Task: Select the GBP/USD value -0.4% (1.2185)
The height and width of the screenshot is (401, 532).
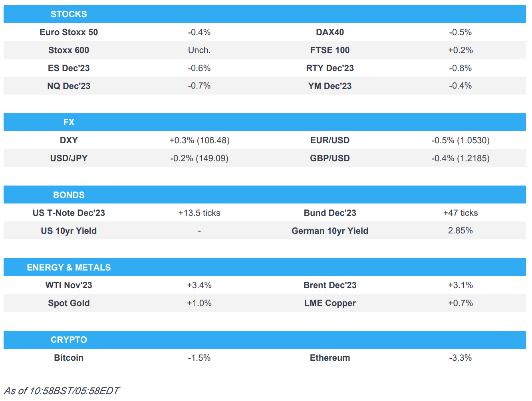Action: coord(460,158)
